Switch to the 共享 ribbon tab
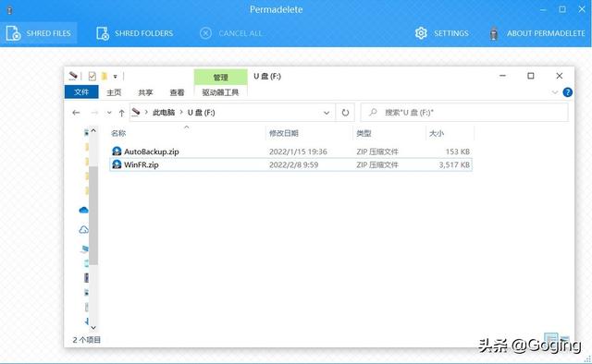The image size is (592, 364). [145, 92]
